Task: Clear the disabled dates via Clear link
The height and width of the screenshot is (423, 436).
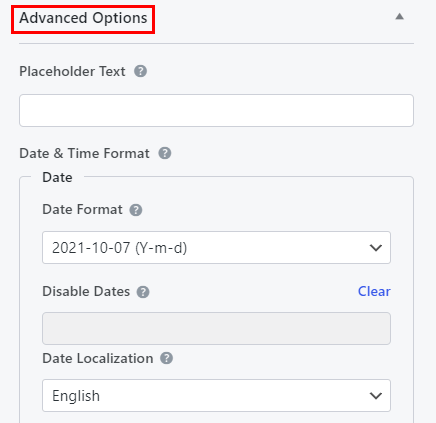Action: click(x=374, y=291)
